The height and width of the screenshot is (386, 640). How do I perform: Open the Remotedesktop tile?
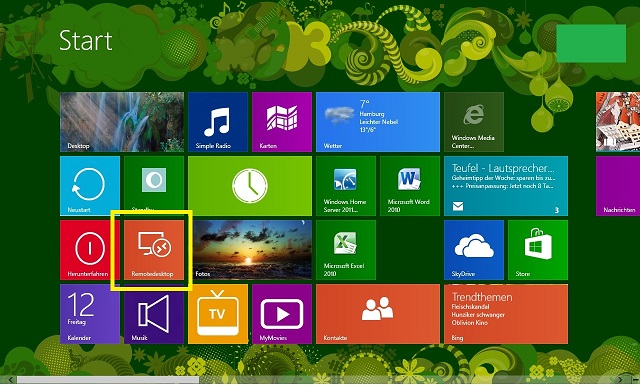point(154,250)
